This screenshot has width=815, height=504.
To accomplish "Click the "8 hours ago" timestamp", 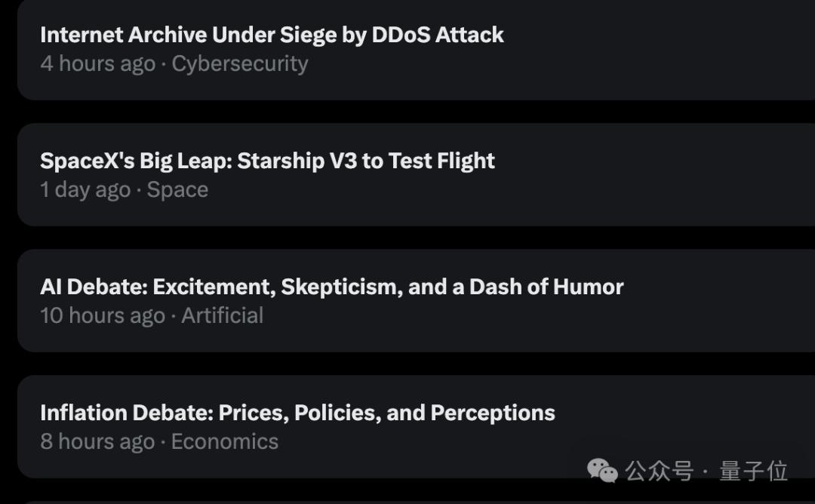I will pos(97,441).
